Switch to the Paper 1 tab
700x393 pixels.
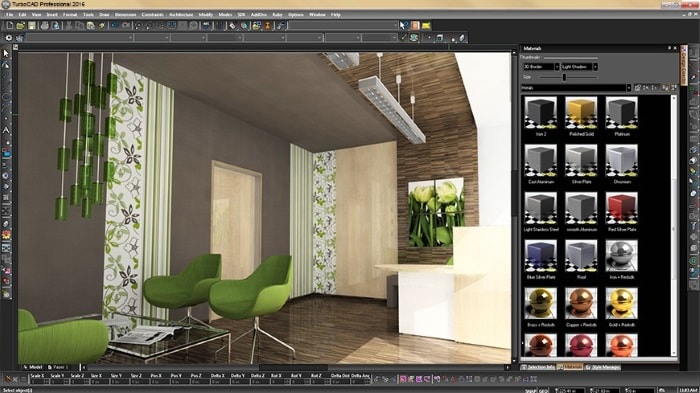pyautogui.click(x=58, y=367)
